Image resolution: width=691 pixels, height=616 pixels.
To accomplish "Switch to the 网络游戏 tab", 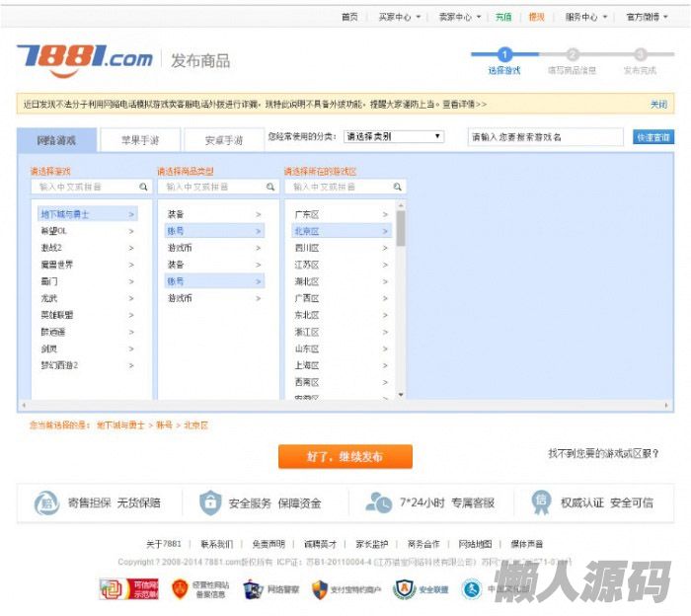I will [x=56, y=140].
